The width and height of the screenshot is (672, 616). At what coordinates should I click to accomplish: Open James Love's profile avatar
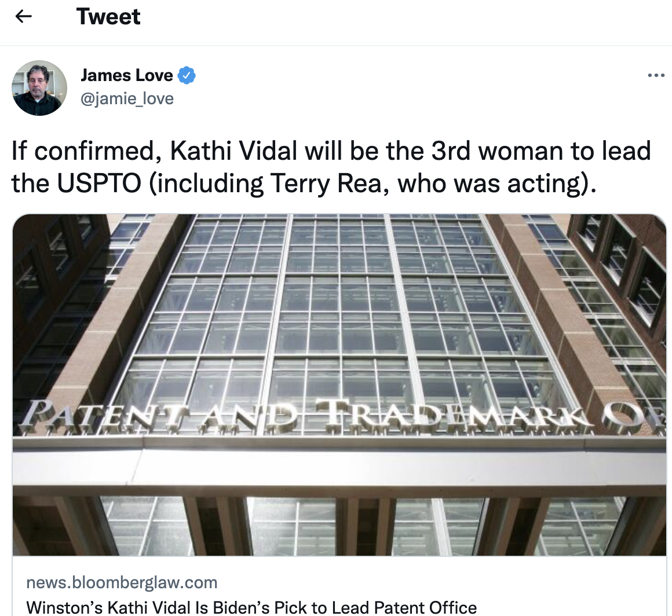39,88
